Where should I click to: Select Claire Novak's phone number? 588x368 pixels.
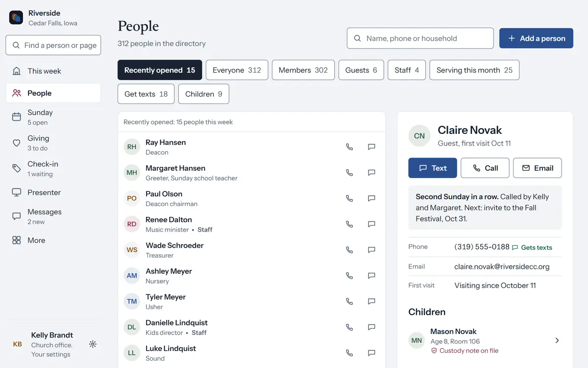(482, 247)
